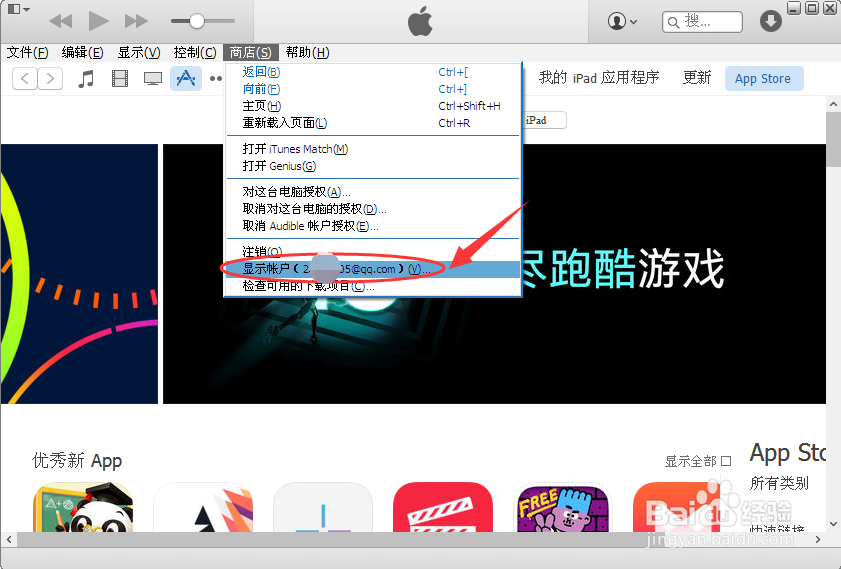Open the panda teacher app icon

click(83, 507)
